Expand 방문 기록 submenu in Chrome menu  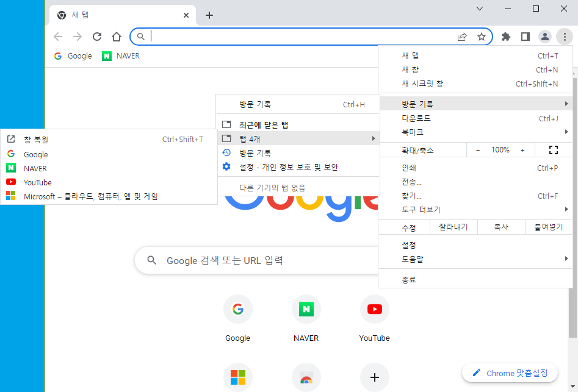475,104
